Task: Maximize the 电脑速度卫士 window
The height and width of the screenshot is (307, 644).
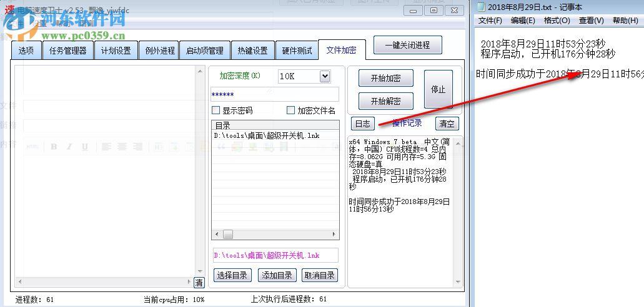Action: pos(433,10)
